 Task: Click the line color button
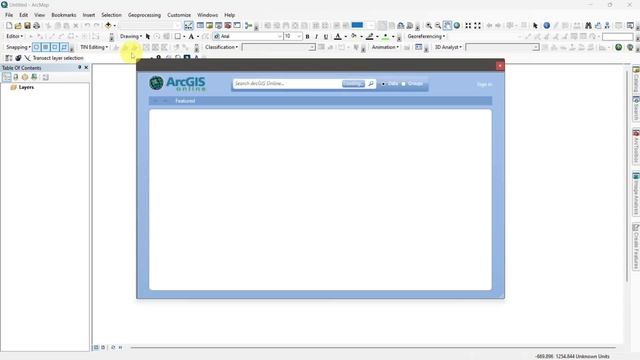370,37
